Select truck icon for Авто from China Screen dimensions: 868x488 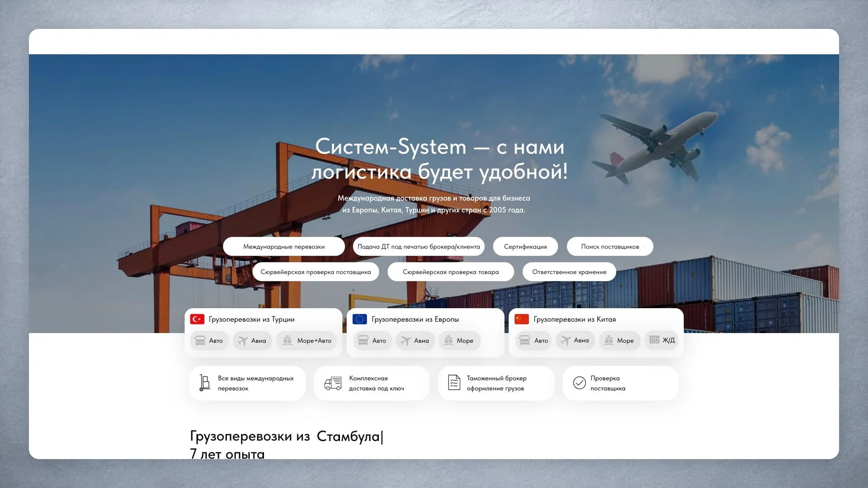click(524, 341)
